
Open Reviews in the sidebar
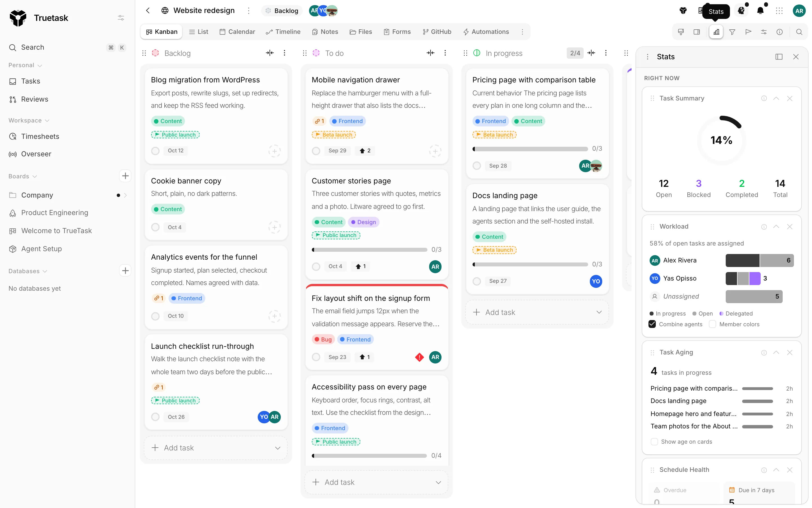[x=35, y=99]
